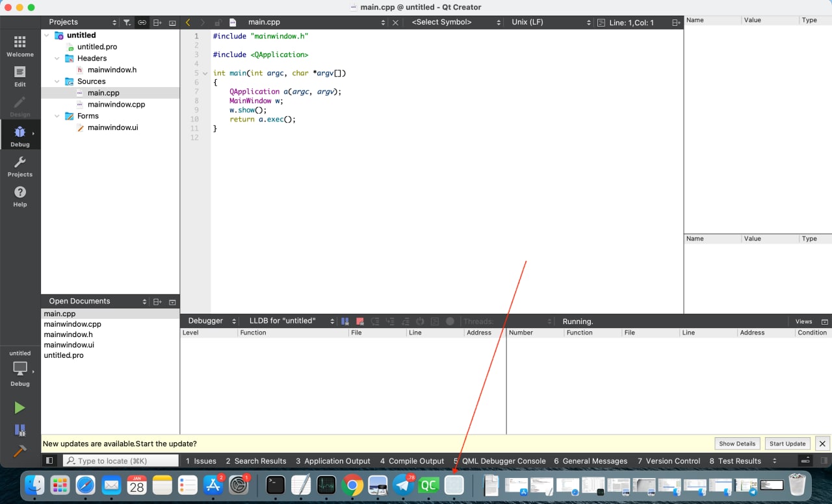Toggle synchronize with editor link icon
Image resolution: width=832 pixels, height=504 pixels.
142,22
